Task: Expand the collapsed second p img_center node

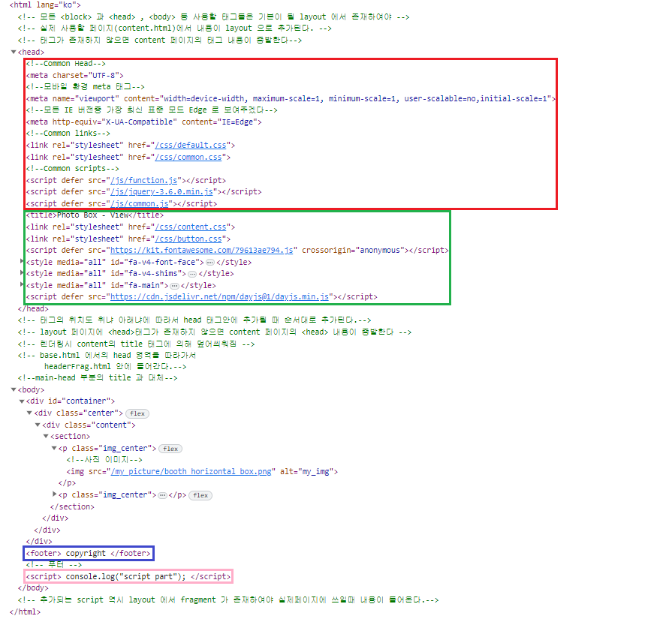Action: pos(54,494)
